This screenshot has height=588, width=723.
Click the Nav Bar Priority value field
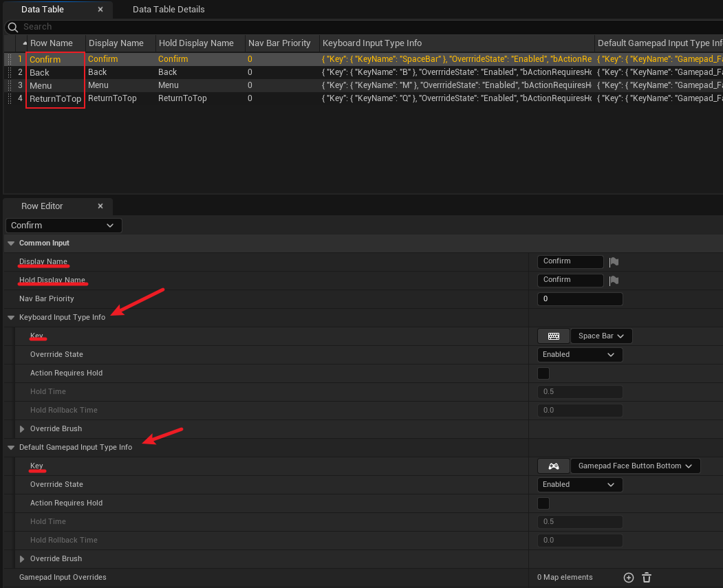(580, 298)
